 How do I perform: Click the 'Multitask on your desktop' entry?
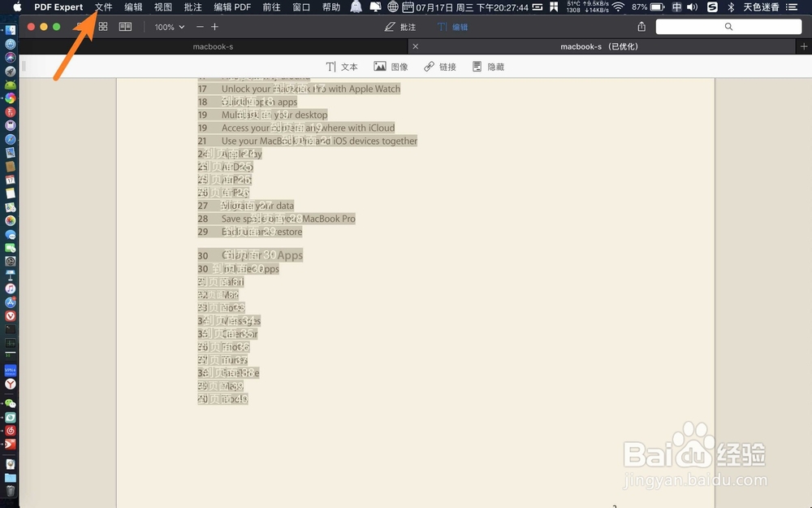[274, 115]
